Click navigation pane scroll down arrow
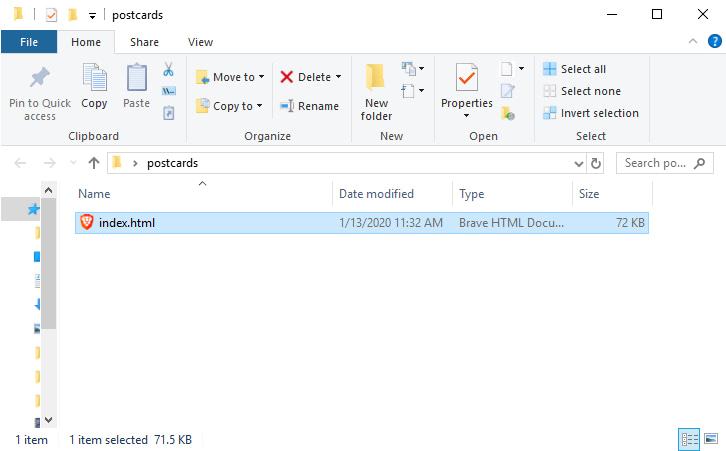The width and height of the screenshot is (726, 451). [49, 420]
